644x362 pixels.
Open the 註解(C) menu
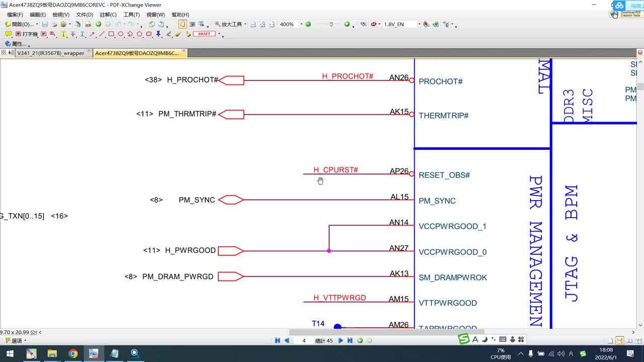click(108, 15)
